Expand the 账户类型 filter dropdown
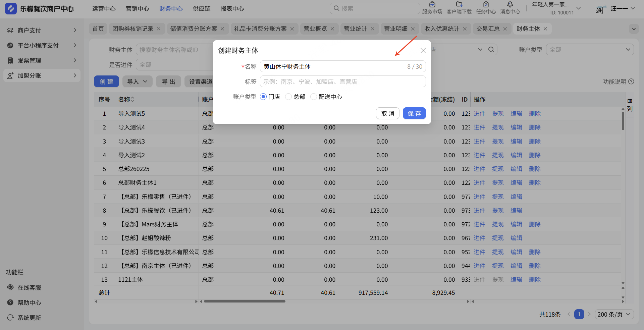644x330 pixels. tap(590, 50)
